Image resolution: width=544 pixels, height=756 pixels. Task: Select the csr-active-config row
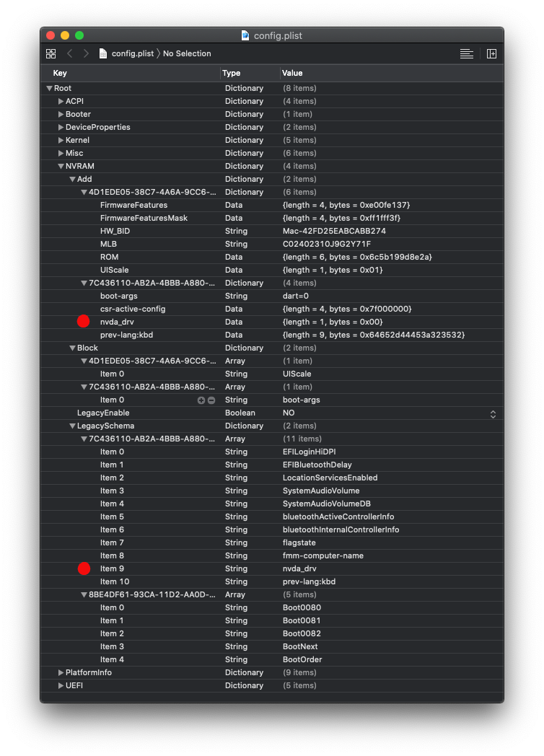(133, 309)
